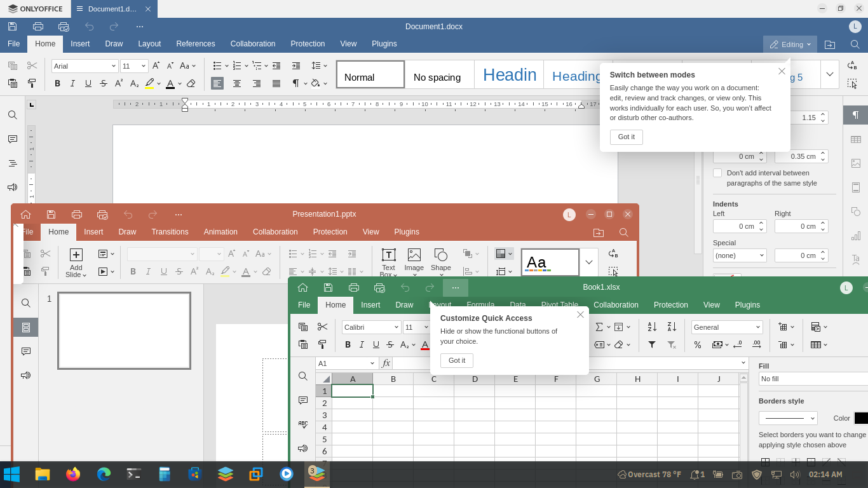Open Firefox from the Windows taskbar

pyautogui.click(x=73, y=474)
